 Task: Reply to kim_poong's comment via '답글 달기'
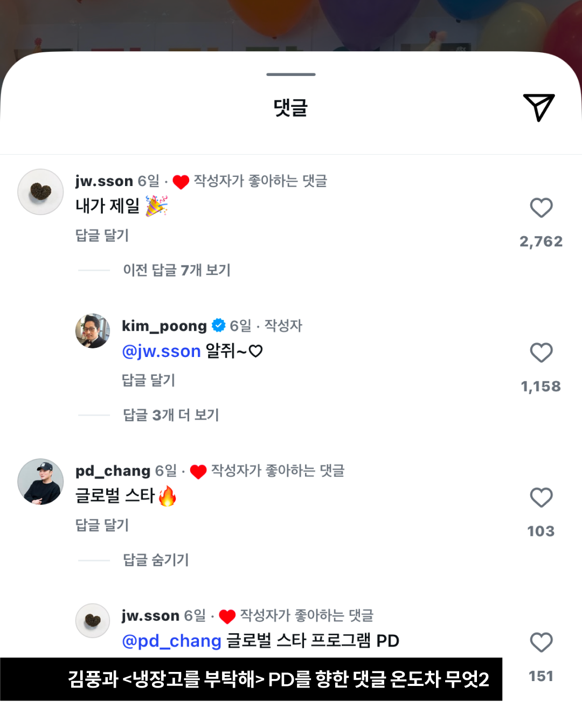[x=148, y=381]
